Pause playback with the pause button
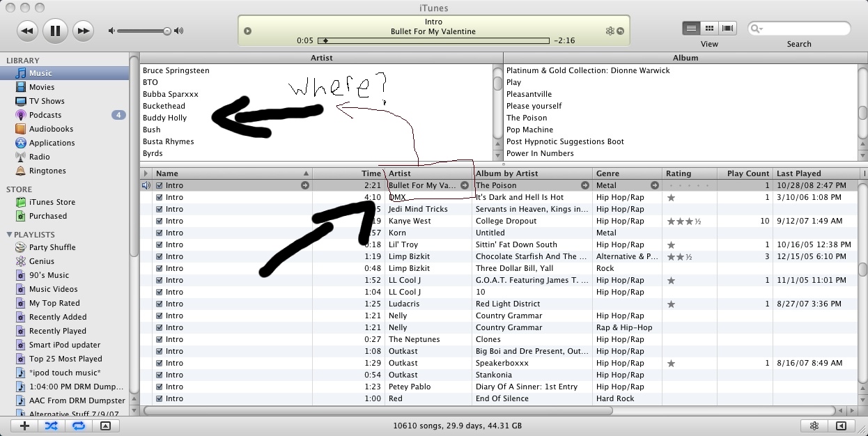The height and width of the screenshot is (436, 868). click(x=55, y=31)
